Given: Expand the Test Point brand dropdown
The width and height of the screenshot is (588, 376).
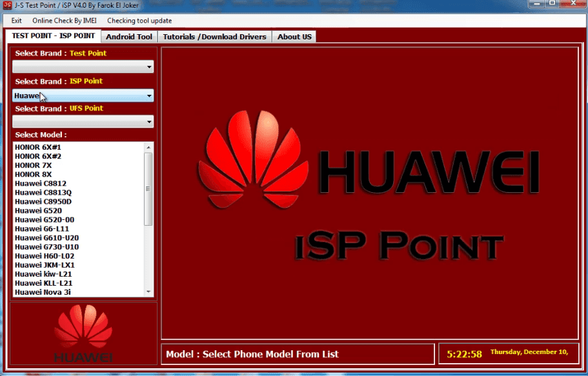Looking at the screenshot, I should pos(83,66).
